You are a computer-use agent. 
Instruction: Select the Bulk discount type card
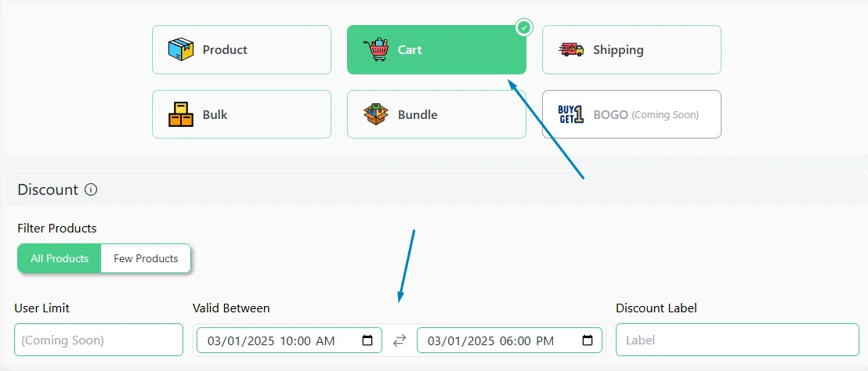241,114
